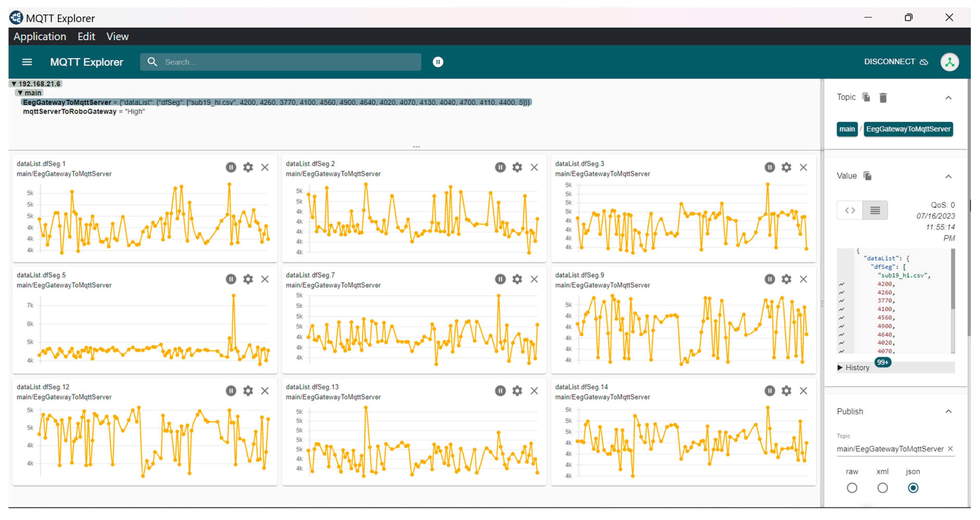
Task: Collapse the Publish panel
Action: click(948, 411)
